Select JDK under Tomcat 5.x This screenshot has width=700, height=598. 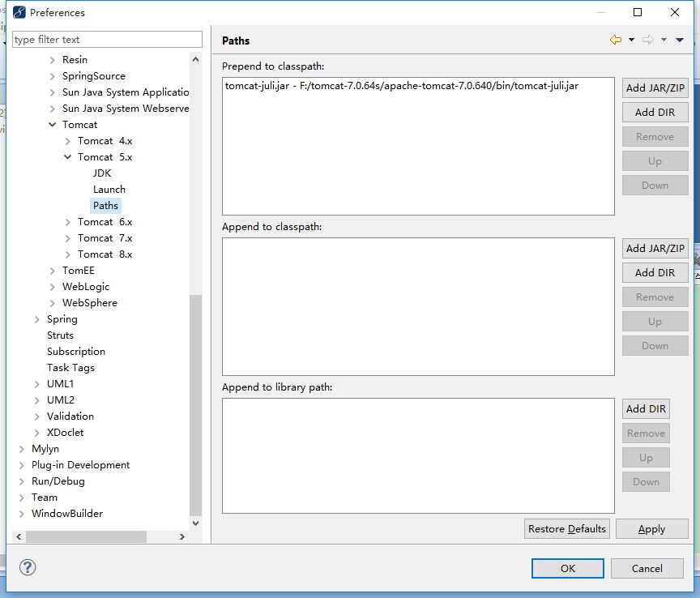coord(102,173)
